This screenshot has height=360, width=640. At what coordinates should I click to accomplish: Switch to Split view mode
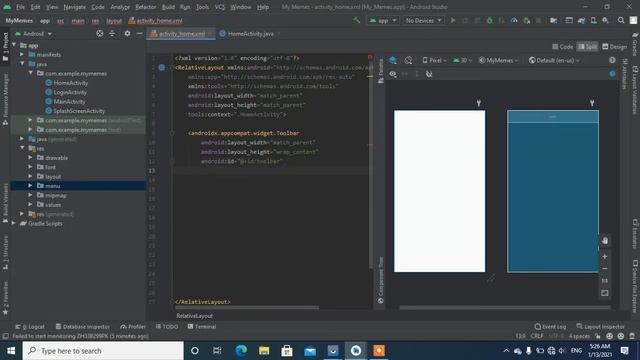click(587, 47)
